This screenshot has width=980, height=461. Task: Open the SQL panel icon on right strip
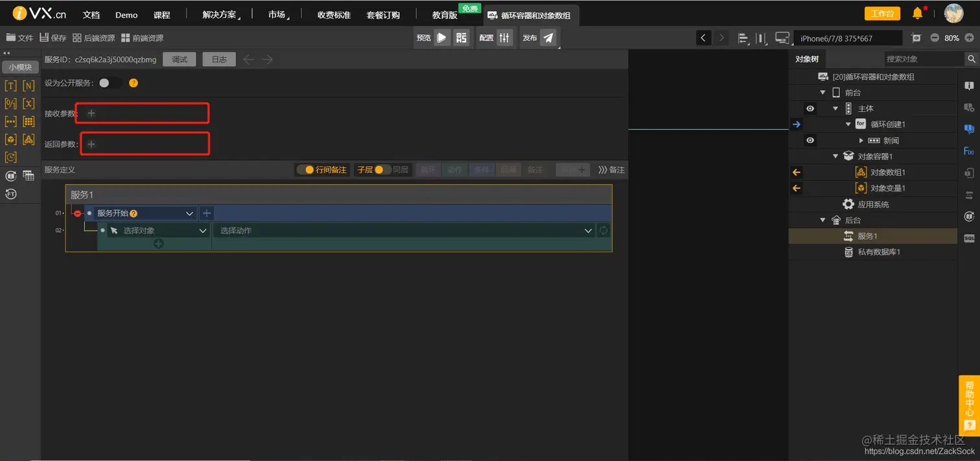coord(969,238)
